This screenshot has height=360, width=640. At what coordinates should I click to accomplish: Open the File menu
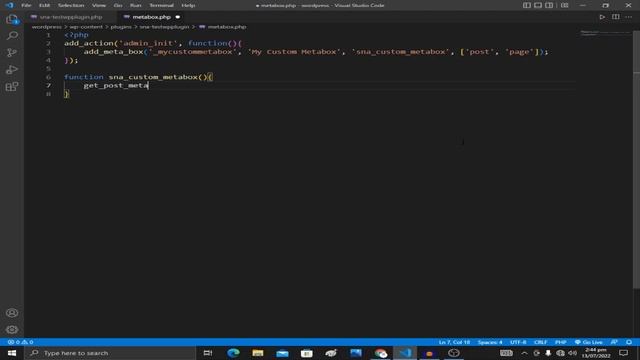(x=26, y=5)
